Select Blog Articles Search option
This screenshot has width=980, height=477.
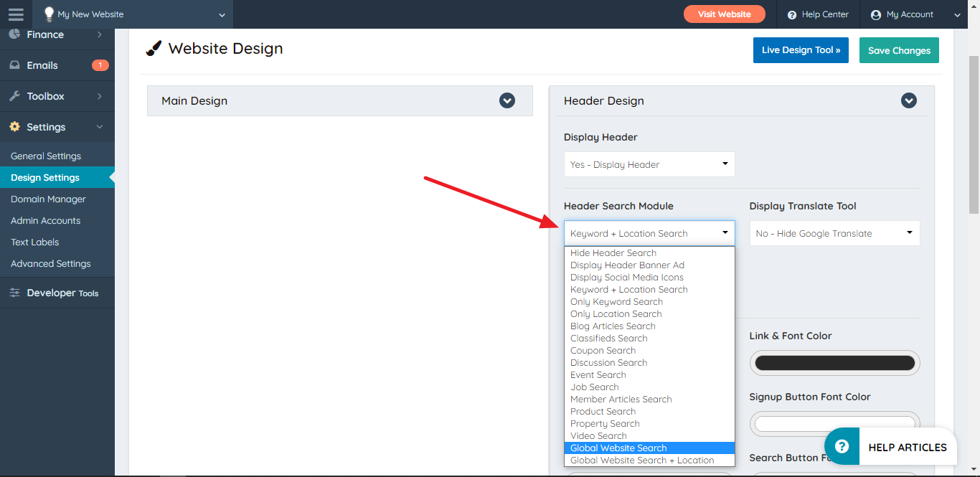pyautogui.click(x=649, y=326)
